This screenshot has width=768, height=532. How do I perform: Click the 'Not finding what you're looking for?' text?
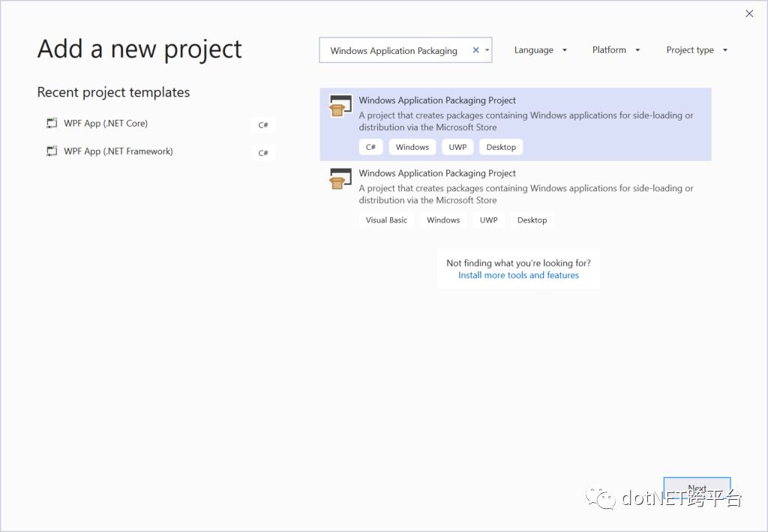[x=518, y=263]
